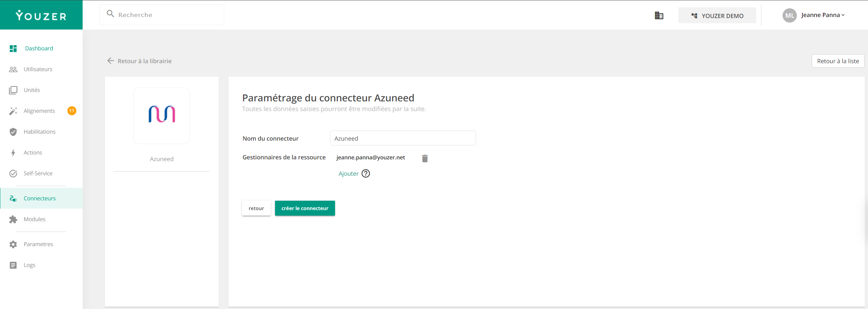Click the Parametres gear icon
The width and height of the screenshot is (868, 309).
[x=13, y=244]
